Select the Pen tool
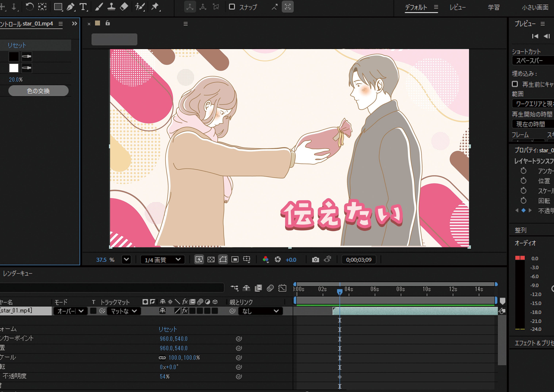Screen dimensions: 554x392 [x=70, y=7]
